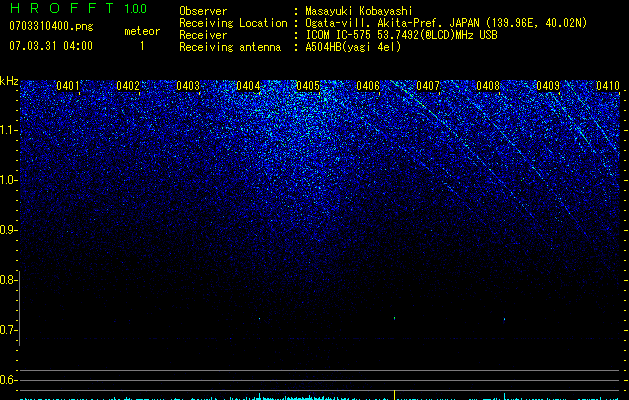This screenshot has width=629, height=400.
Task: Click antenna value A504HB(yagi 4el)
Action: (x=353, y=47)
